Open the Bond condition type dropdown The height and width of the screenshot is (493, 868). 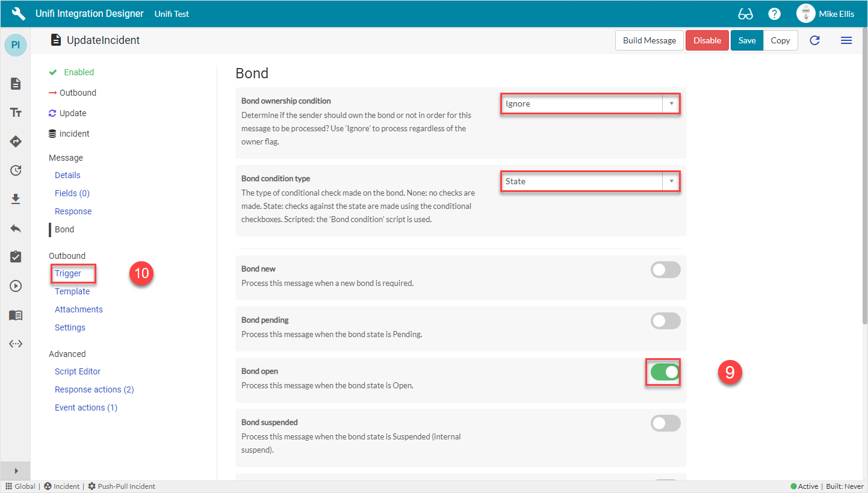pos(670,181)
